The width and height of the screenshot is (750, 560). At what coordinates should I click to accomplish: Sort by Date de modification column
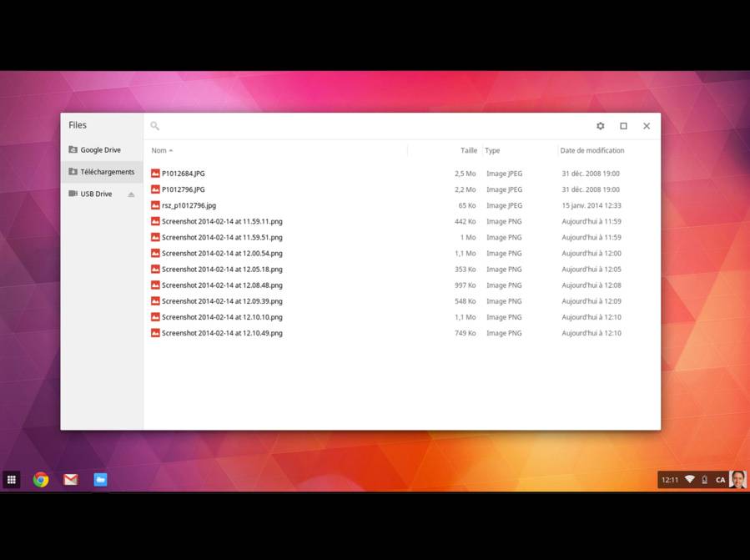(591, 151)
